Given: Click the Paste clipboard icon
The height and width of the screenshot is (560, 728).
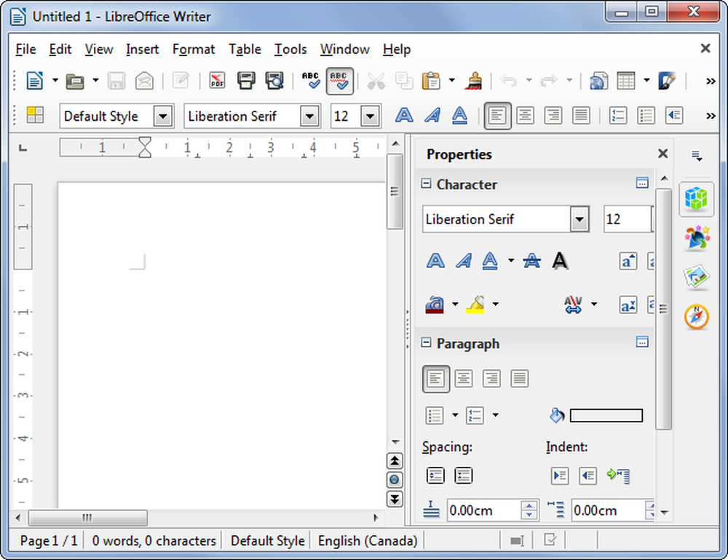Looking at the screenshot, I should click(431, 81).
